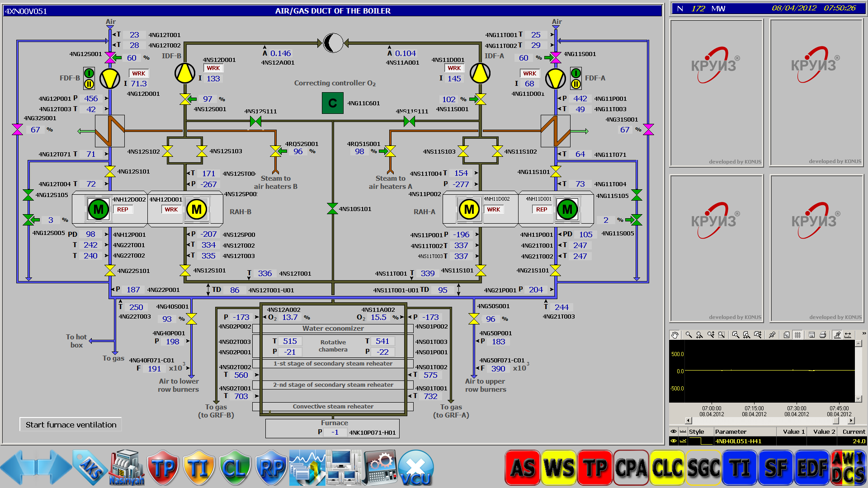This screenshot has width=868, height=488.
Task: Click trend horizontal scrollbar left arrow
Action: pyautogui.click(x=689, y=421)
